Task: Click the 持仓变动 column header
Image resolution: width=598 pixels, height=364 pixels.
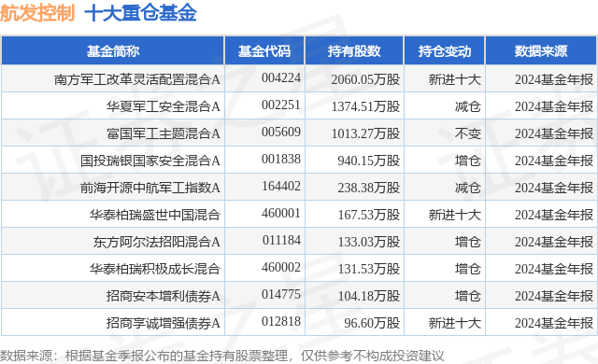Action: pyautogui.click(x=445, y=51)
